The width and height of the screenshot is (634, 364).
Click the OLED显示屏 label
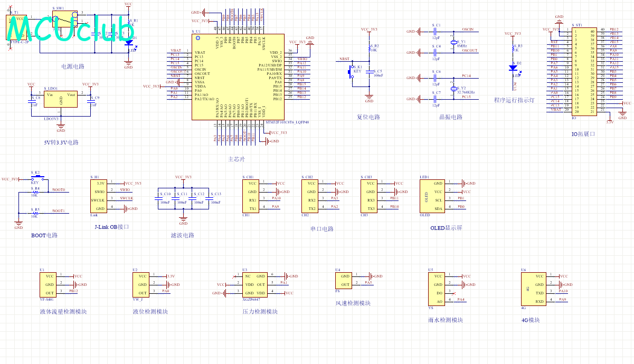tap(446, 228)
